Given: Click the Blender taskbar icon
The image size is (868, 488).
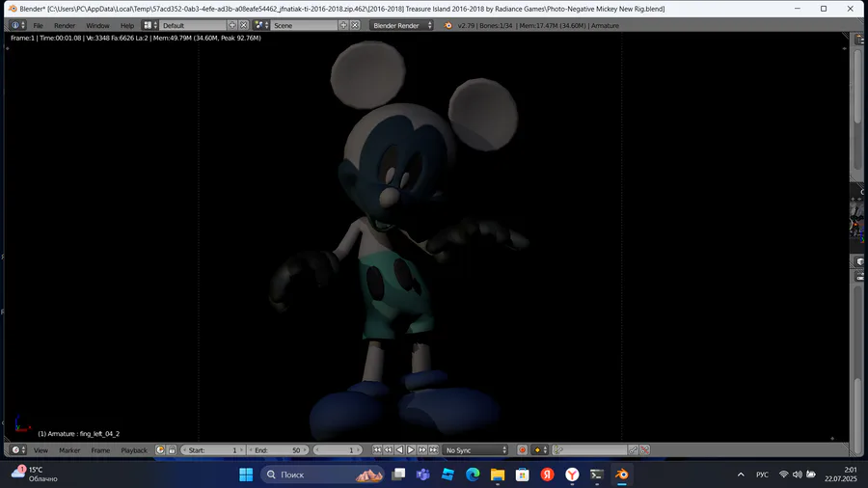Looking at the screenshot, I should 622,474.
